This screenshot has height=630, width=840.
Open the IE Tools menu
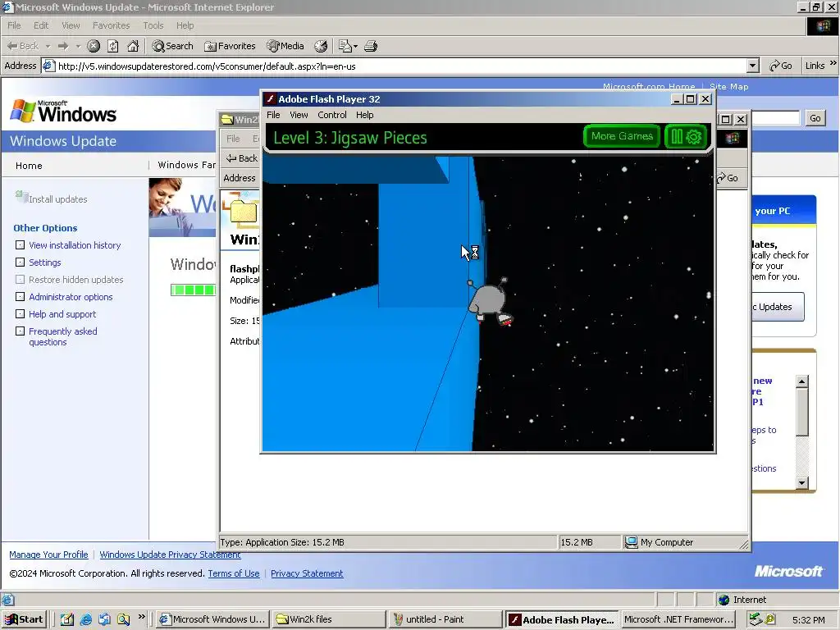153,25
